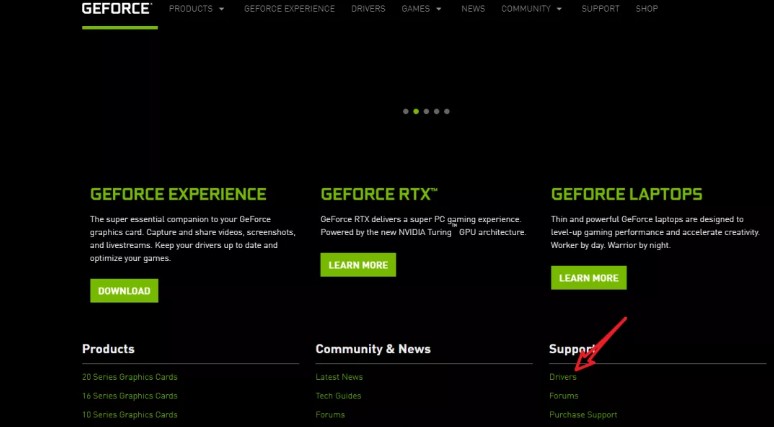
Task: Click the Products footer heading
Action: point(108,349)
